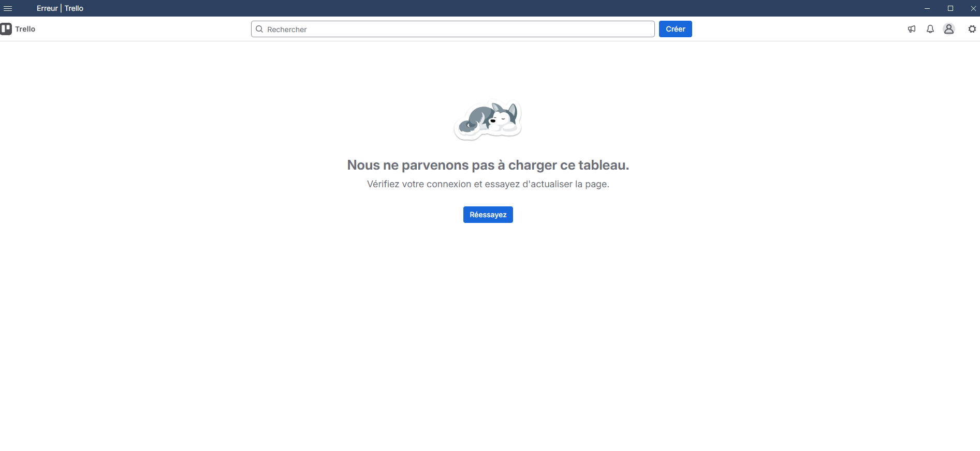Focus the Rechercher search field
The image size is (980, 451).
[453, 29]
